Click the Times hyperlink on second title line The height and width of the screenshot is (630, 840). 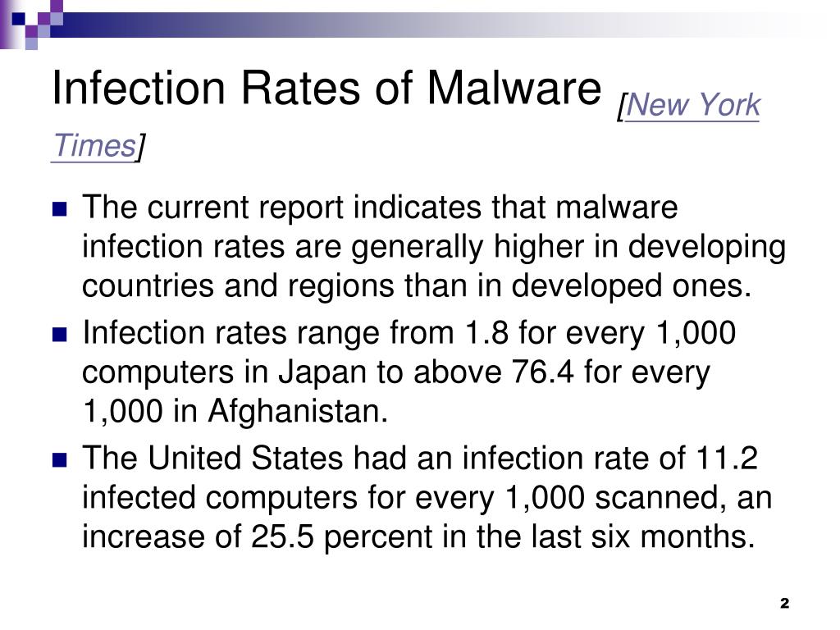coord(94,146)
